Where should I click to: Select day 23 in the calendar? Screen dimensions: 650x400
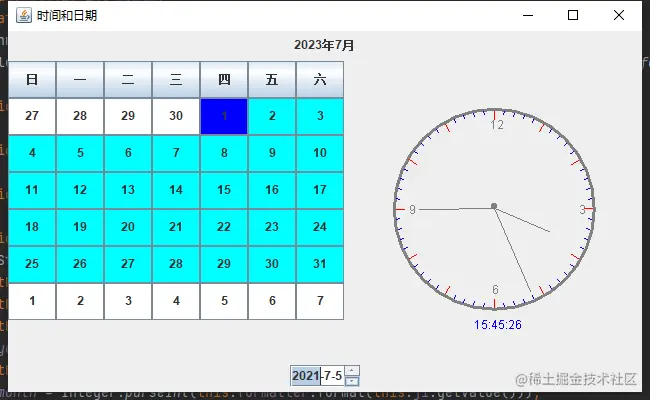click(272, 227)
